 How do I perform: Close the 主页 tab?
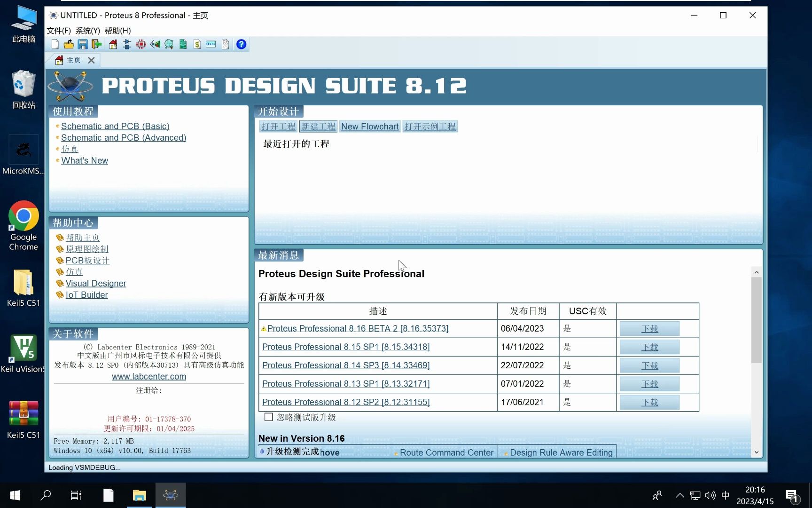point(91,60)
